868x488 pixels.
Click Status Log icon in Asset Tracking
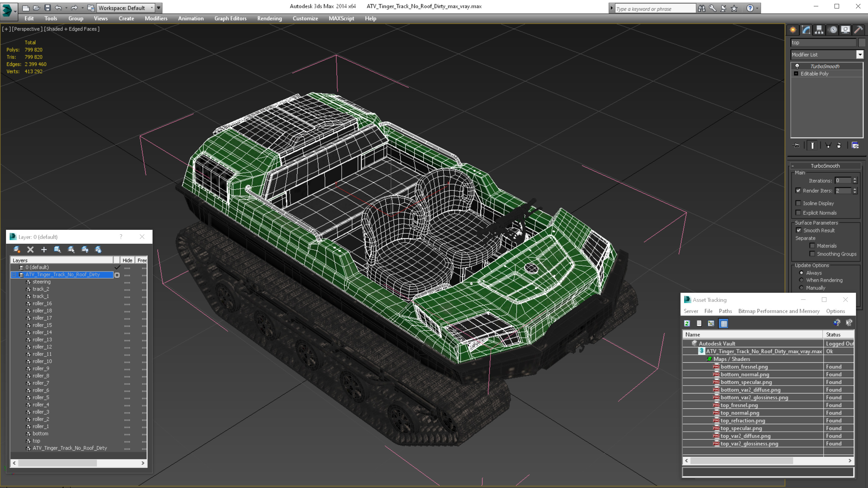coord(699,323)
